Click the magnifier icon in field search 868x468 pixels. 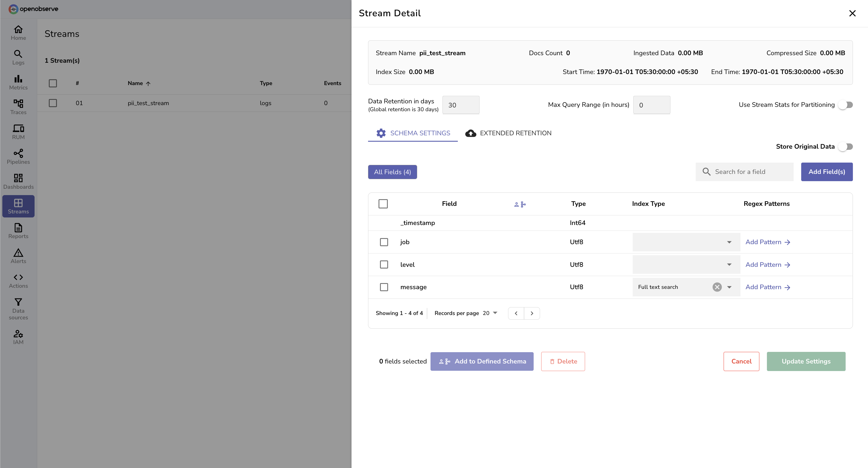[706, 172]
